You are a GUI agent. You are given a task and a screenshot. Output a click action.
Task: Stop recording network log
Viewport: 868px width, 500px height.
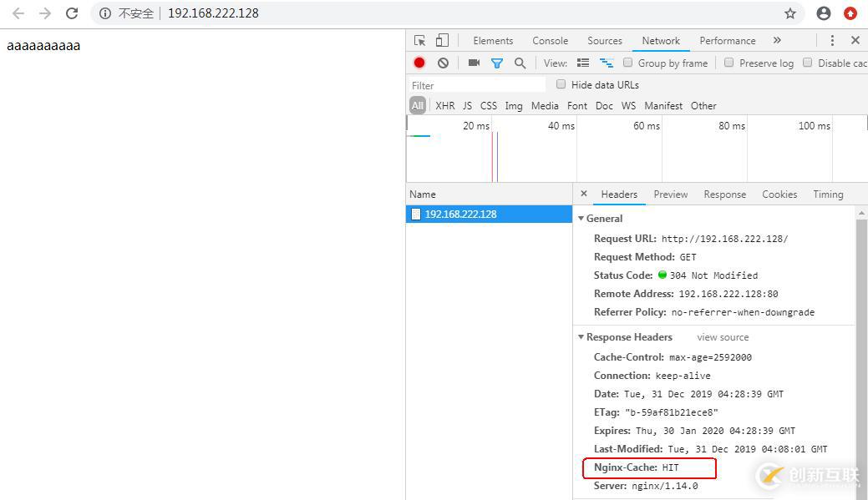pyautogui.click(x=418, y=63)
